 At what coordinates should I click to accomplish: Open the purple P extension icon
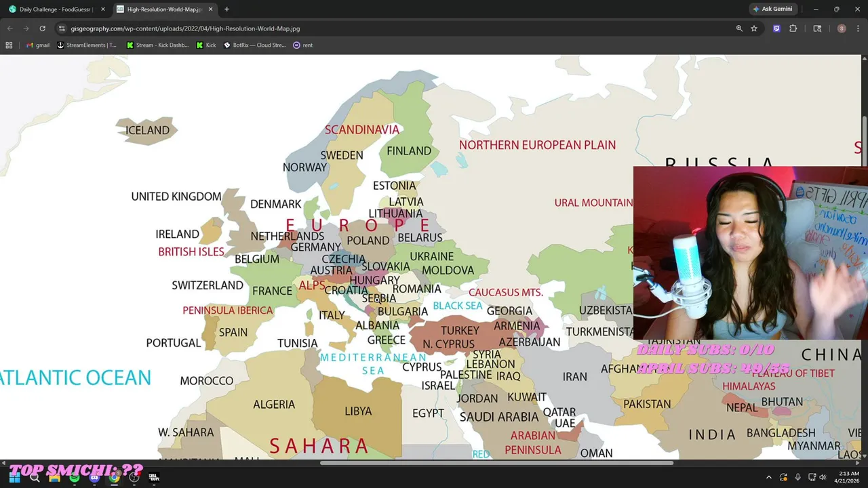(x=776, y=28)
